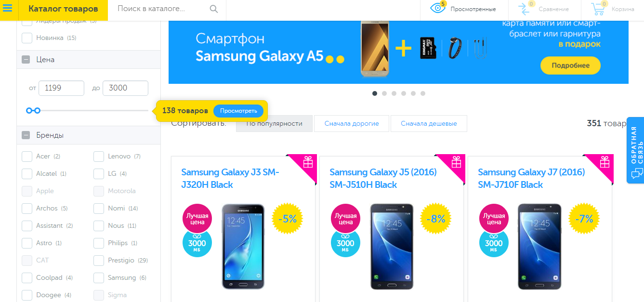
Task: Open viewed items eye icon
Action: click(437, 9)
